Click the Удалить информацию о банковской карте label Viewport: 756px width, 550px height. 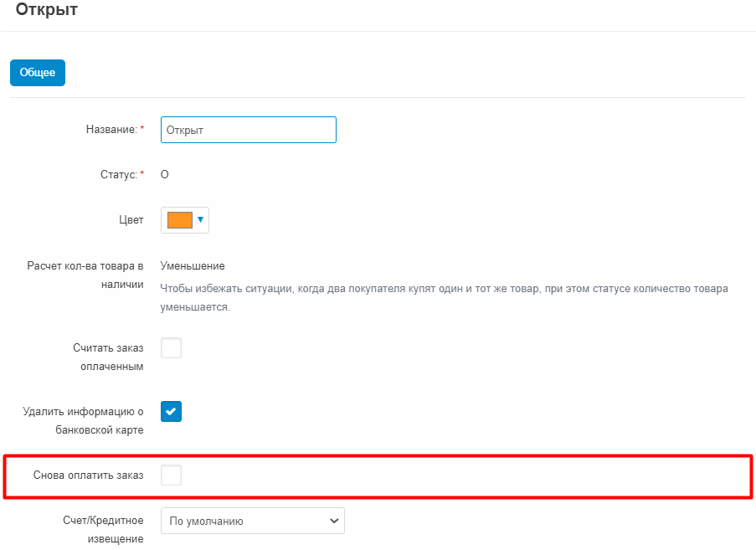click(x=83, y=421)
